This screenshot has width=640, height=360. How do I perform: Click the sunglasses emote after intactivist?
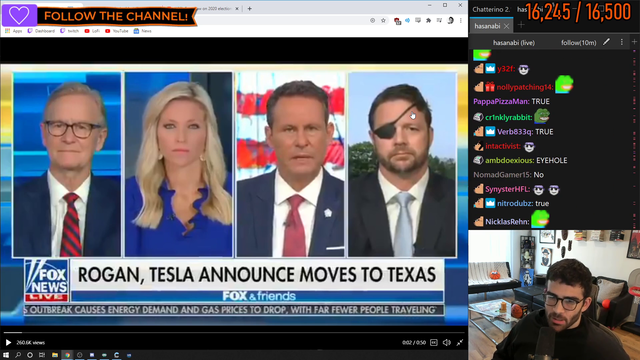529,147
